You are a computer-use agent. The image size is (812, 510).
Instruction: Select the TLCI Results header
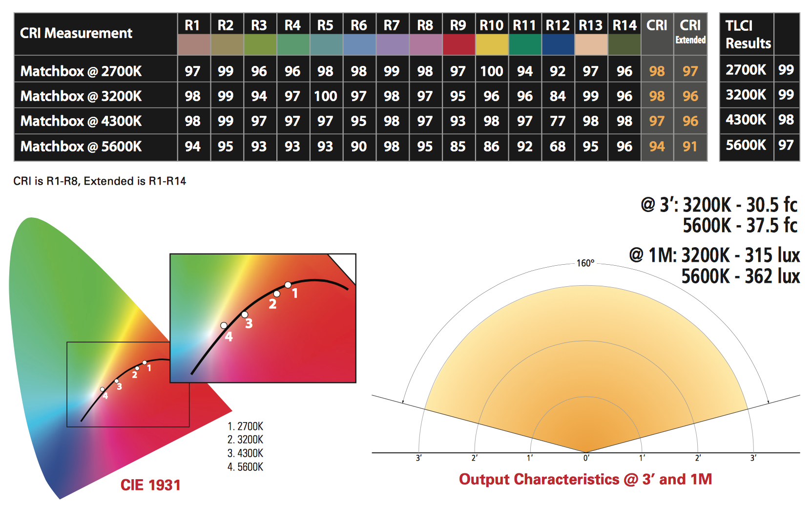click(x=747, y=34)
